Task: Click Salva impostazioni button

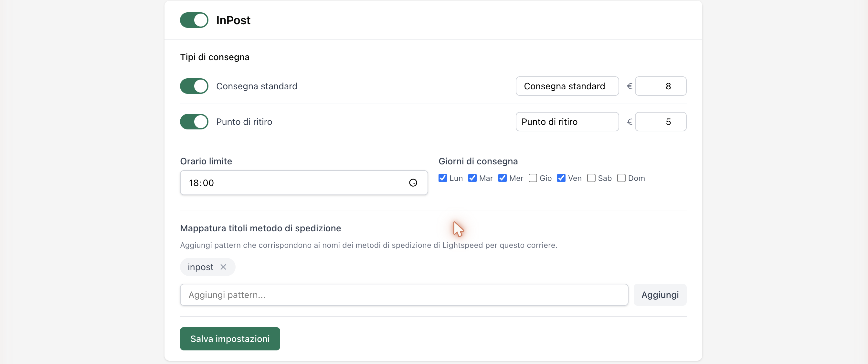Action: coord(230,338)
